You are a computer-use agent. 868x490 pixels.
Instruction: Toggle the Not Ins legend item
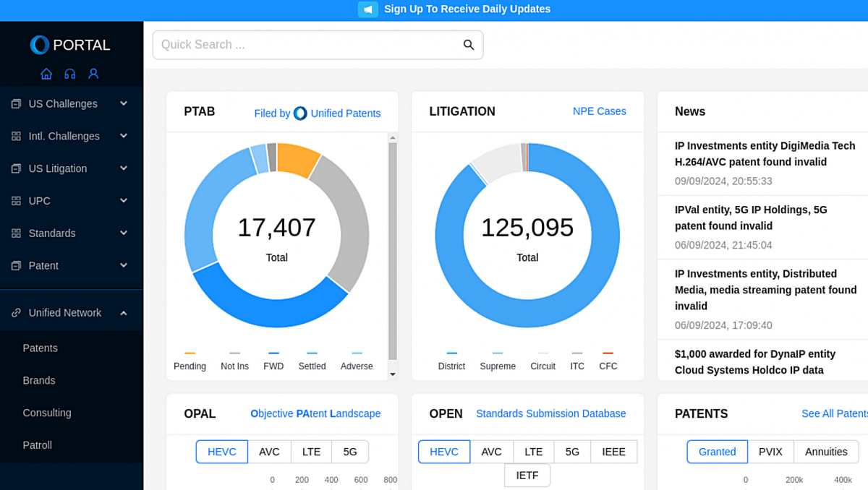pyautogui.click(x=234, y=361)
